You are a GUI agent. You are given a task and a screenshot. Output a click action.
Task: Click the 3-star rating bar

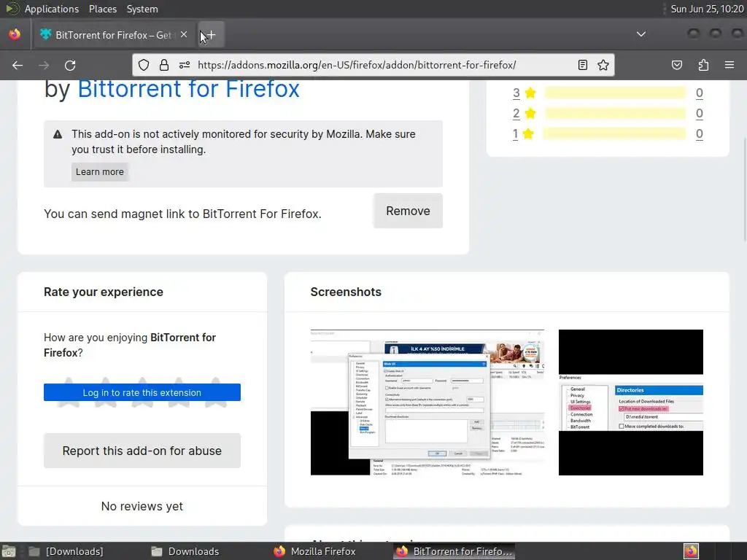pos(615,93)
